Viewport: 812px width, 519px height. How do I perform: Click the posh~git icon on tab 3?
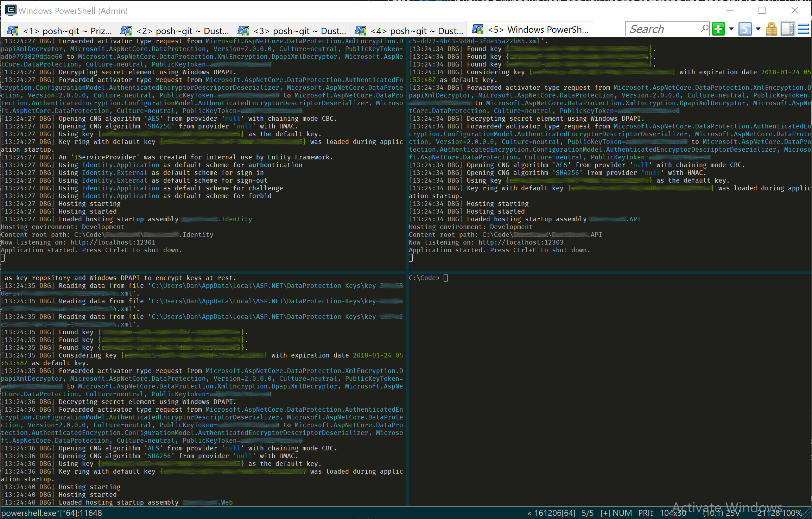tap(244, 31)
